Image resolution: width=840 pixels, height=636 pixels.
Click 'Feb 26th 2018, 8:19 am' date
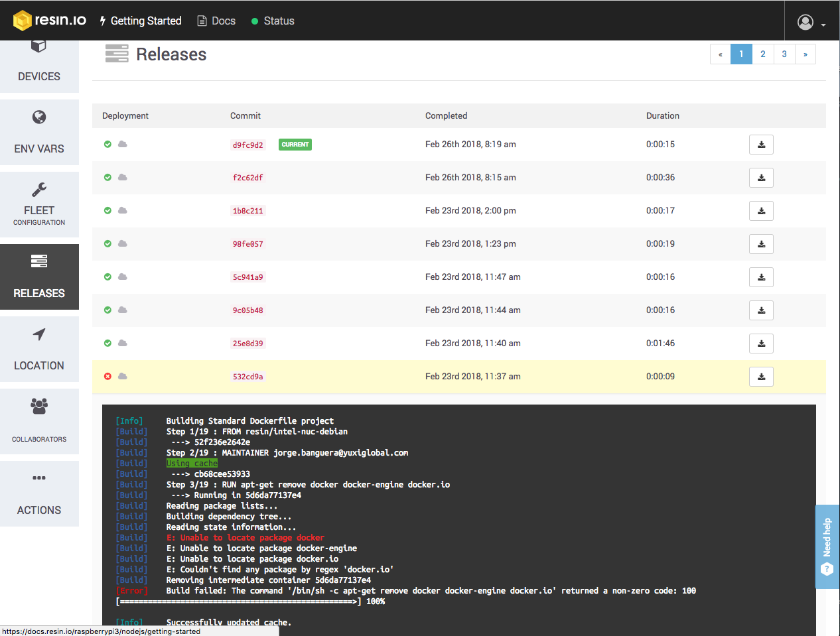click(x=470, y=144)
